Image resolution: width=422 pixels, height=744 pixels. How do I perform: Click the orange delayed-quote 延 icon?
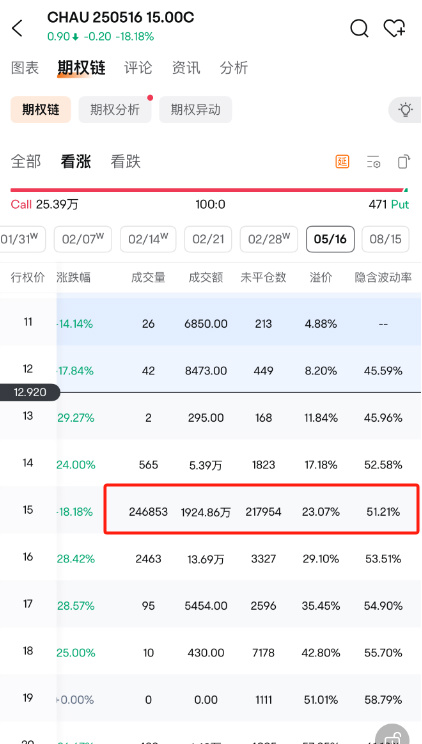click(342, 162)
